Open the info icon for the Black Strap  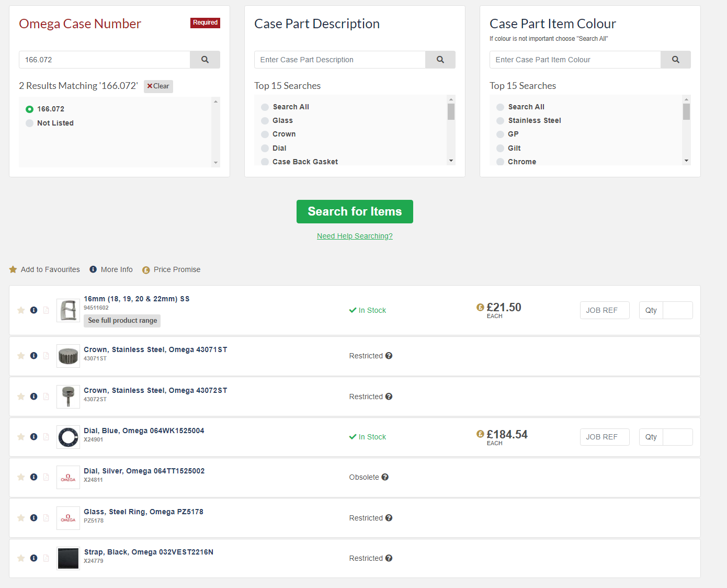pos(34,558)
